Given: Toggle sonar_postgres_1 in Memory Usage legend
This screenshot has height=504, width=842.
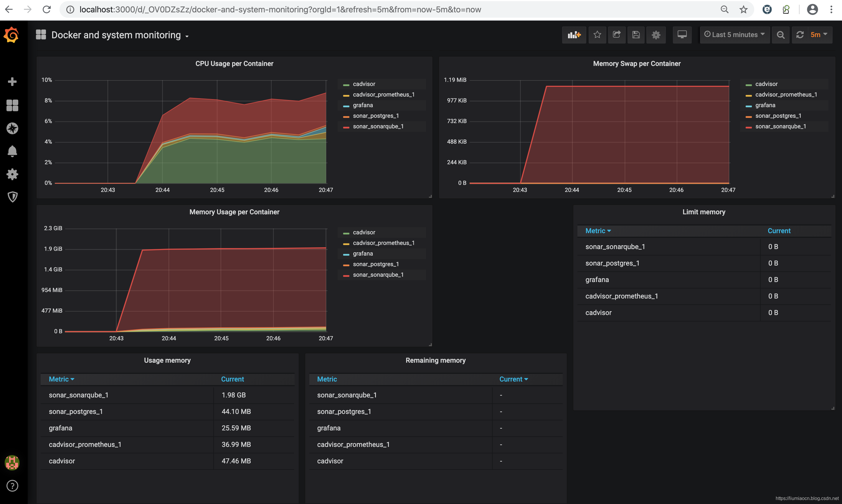Looking at the screenshot, I should tap(376, 264).
